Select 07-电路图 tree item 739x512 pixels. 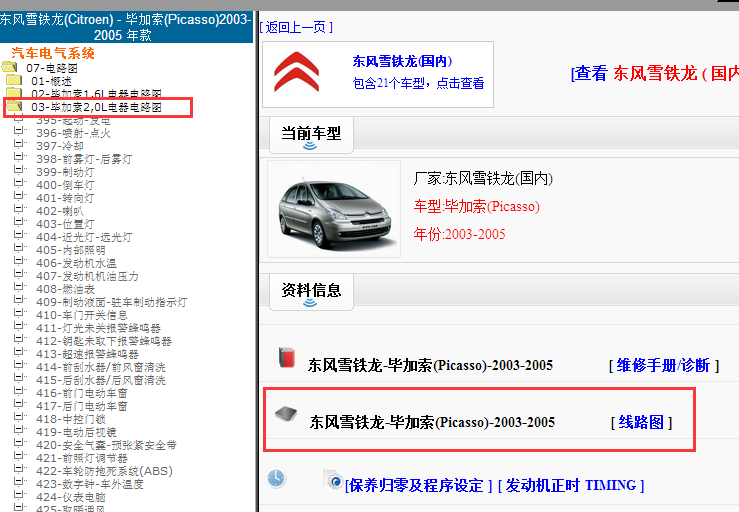pyautogui.click(x=52, y=68)
